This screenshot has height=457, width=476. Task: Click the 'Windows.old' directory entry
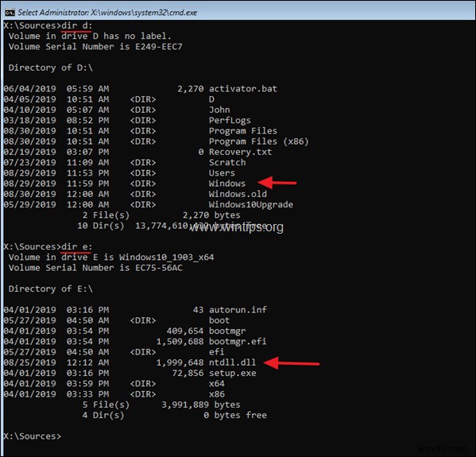click(x=238, y=194)
